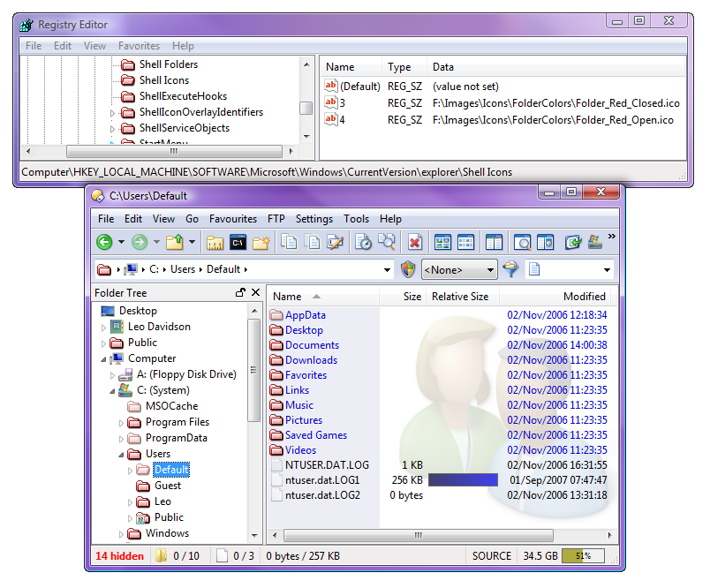Open the Go menu
710x588 pixels.
[x=192, y=219]
